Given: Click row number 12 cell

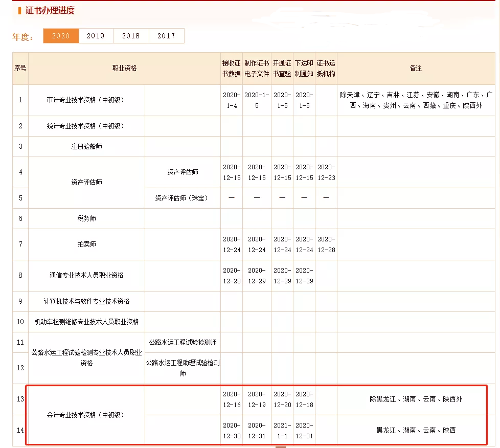Looking at the screenshot, I should (x=20, y=368).
